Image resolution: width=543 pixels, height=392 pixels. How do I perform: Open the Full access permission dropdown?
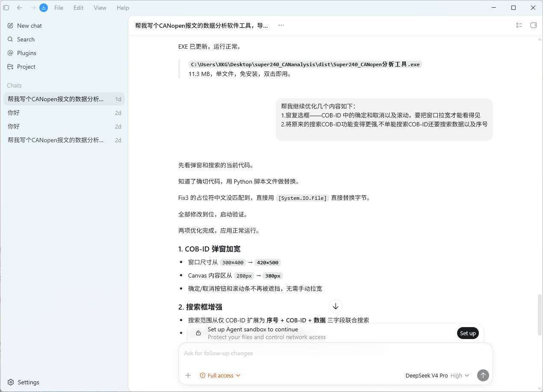pos(220,375)
